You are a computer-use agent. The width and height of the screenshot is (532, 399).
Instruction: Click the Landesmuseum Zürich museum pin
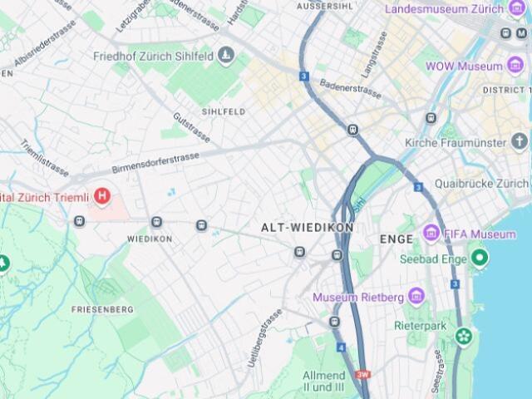tap(517, 7)
